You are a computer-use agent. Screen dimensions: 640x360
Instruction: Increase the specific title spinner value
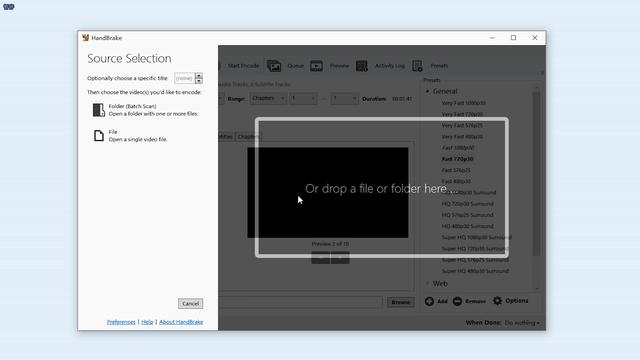[x=199, y=75]
